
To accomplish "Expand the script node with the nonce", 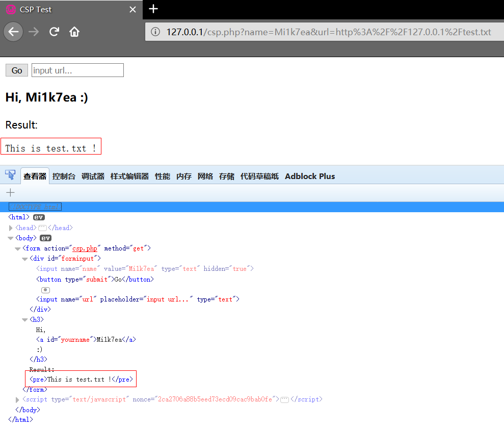I will (x=18, y=400).
